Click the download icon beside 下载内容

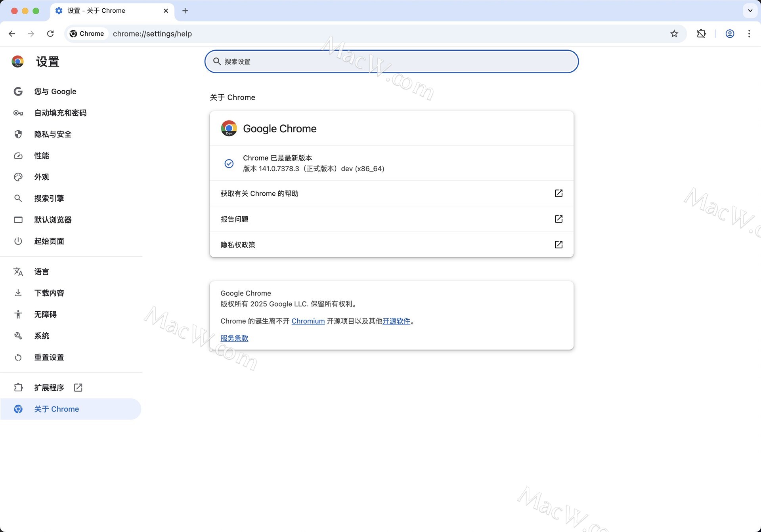18,293
